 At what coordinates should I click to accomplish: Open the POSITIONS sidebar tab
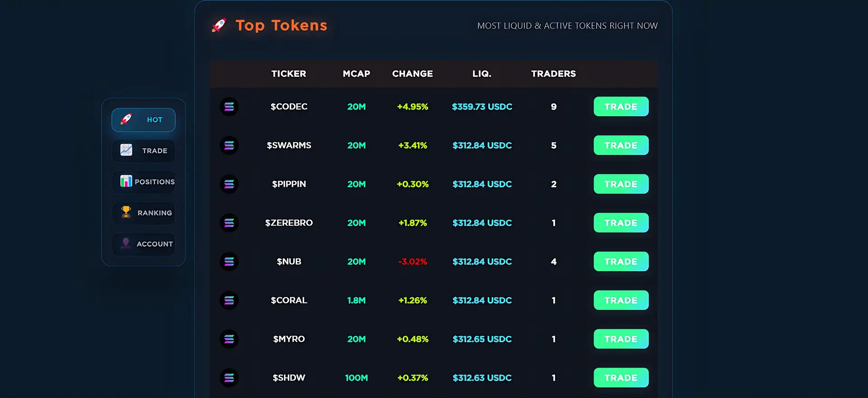click(144, 182)
